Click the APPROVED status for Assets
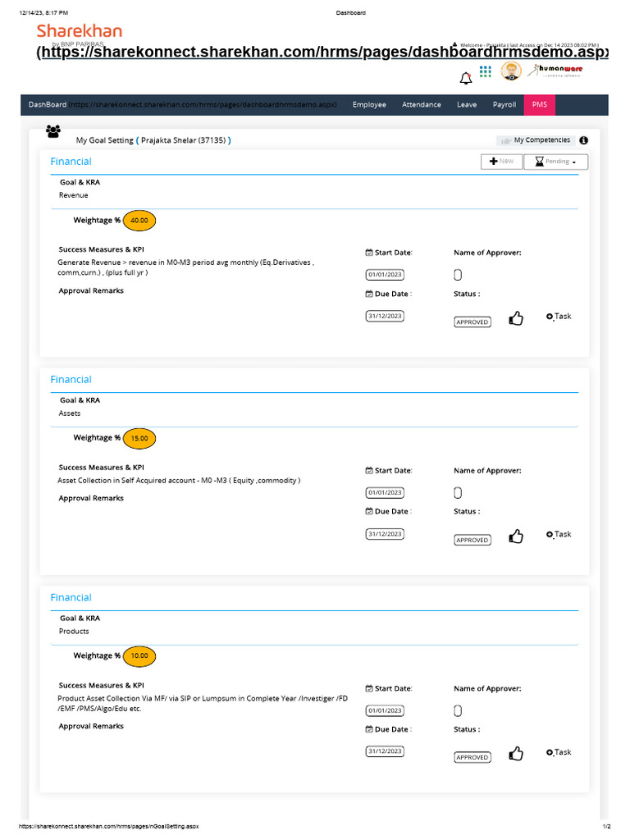Image resolution: width=630 pixels, height=840 pixels. (472, 540)
